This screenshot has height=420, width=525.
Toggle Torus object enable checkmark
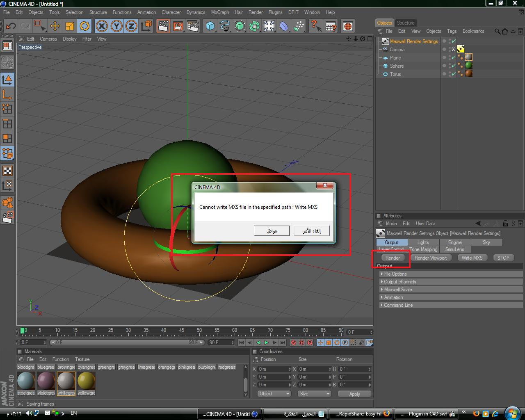pyautogui.click(x=454, y=74)
